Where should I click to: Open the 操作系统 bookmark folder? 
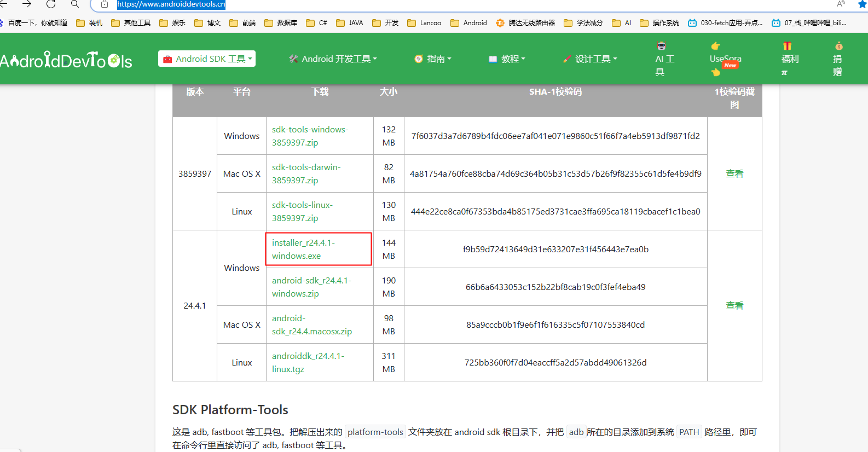pos(659,23)
